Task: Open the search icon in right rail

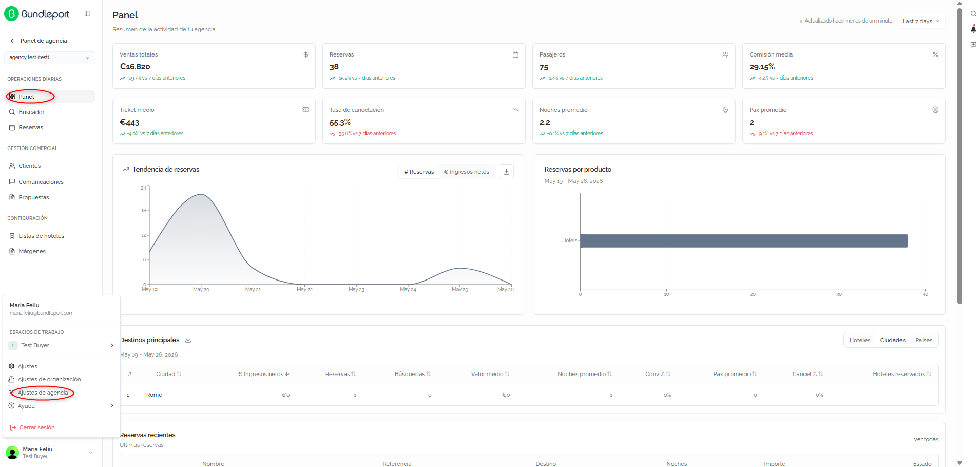Action: coord(973,14)
